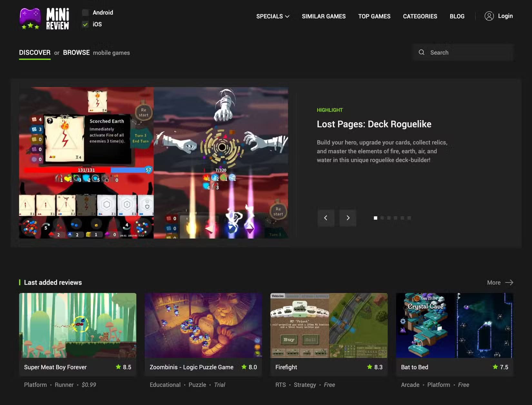Select Arcade tag under Bat to Bed
The width and height of the screenshot is (532, 405).
410,385
